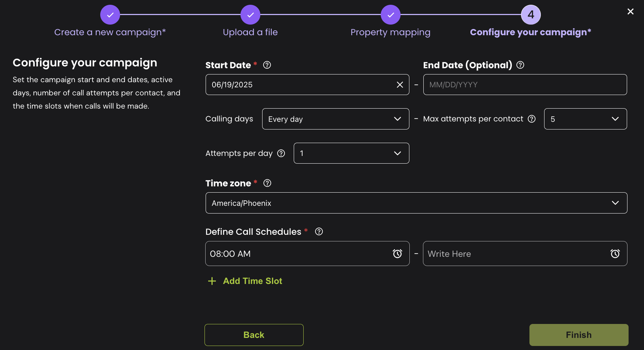Click Define Call Schedules help icon

pos(319,231)
